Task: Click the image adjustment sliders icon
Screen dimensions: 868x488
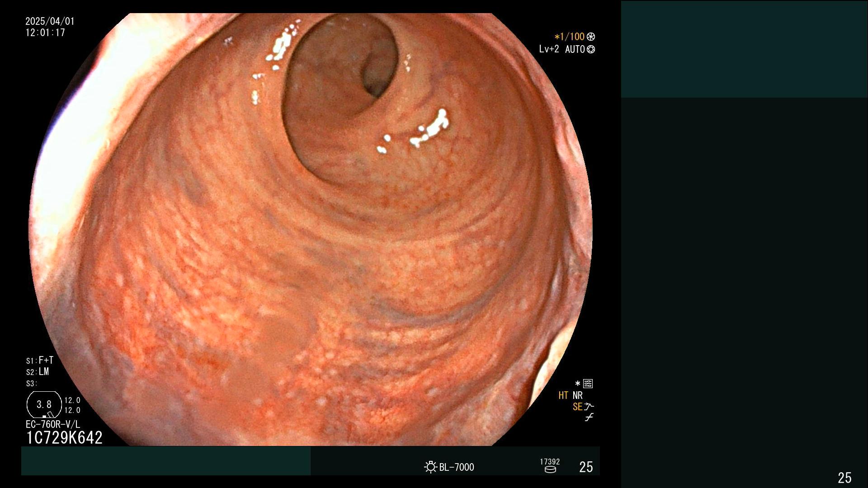Action: click(588, 384)
